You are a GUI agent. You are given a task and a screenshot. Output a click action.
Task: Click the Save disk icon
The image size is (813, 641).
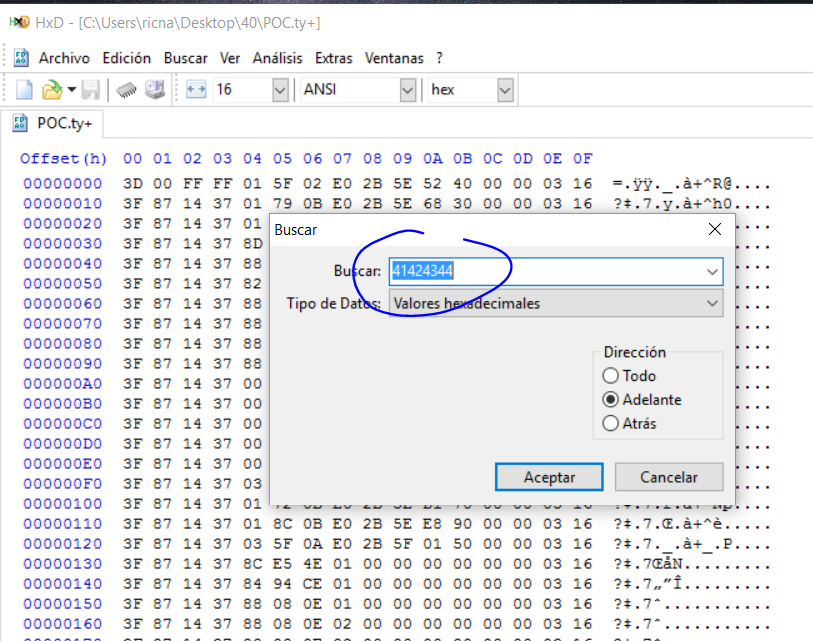click(x=91, y=90)
